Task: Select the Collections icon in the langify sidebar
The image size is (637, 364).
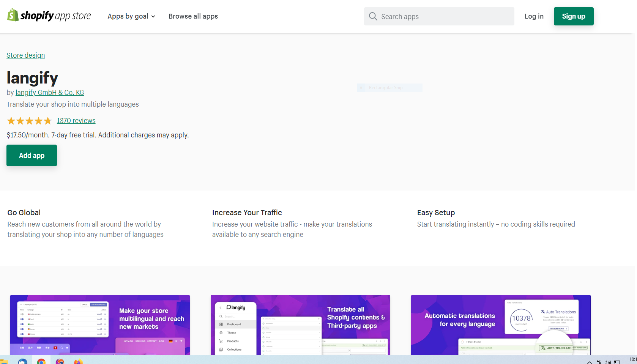Action: pos(221,350)
